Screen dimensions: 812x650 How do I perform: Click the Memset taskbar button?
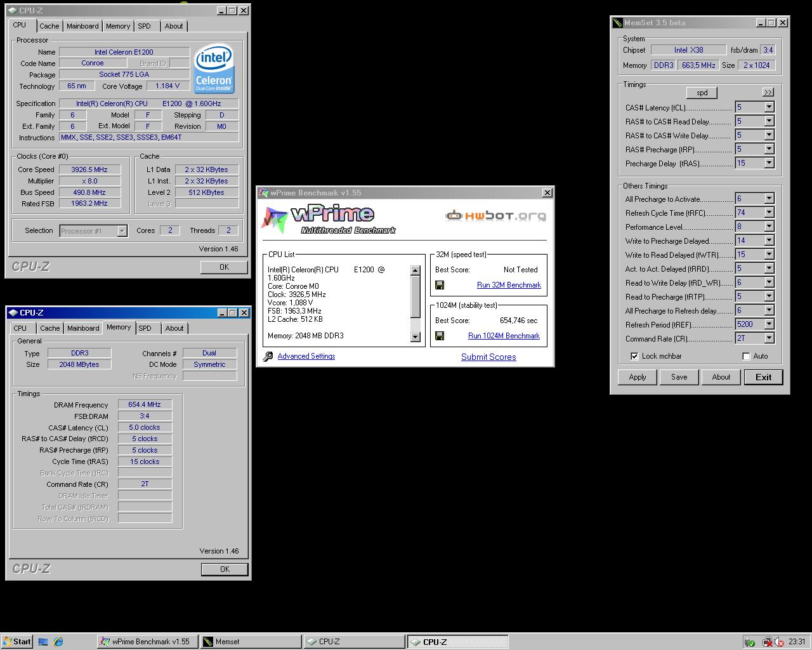(250, 642)
